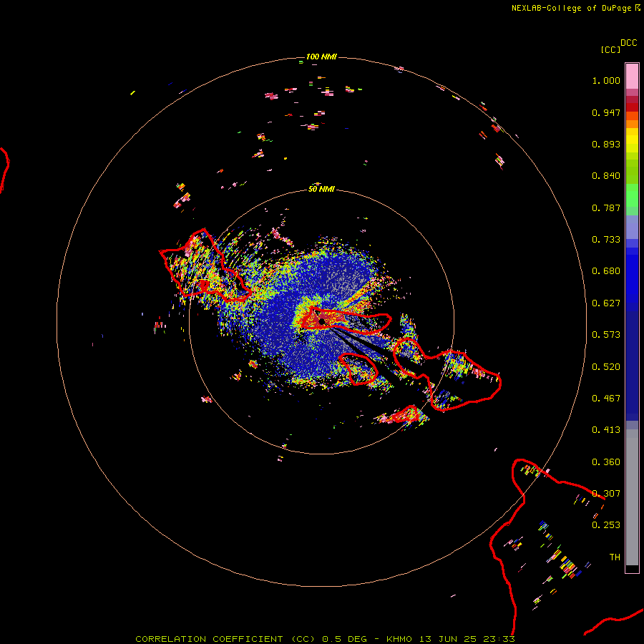644x644 pixels.
Task: Click the 23:33 timestamp in caption
Action: tap(499, 639)
